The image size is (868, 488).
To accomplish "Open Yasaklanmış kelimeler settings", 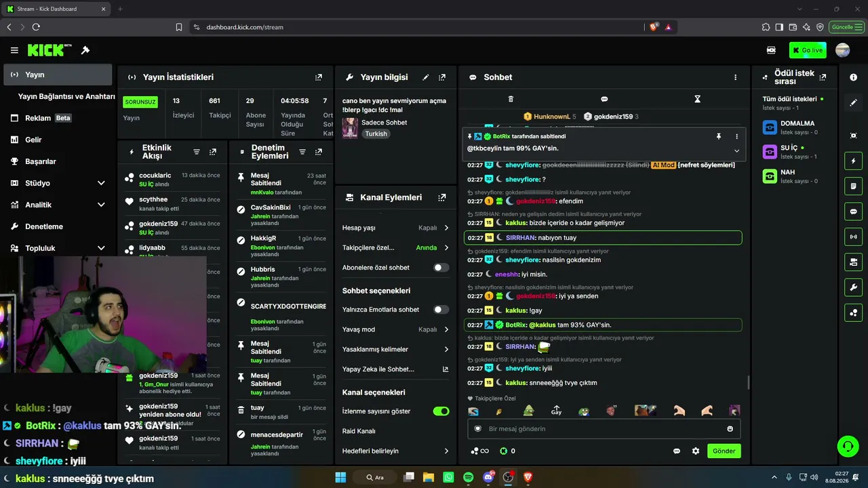I will [396, 349].
